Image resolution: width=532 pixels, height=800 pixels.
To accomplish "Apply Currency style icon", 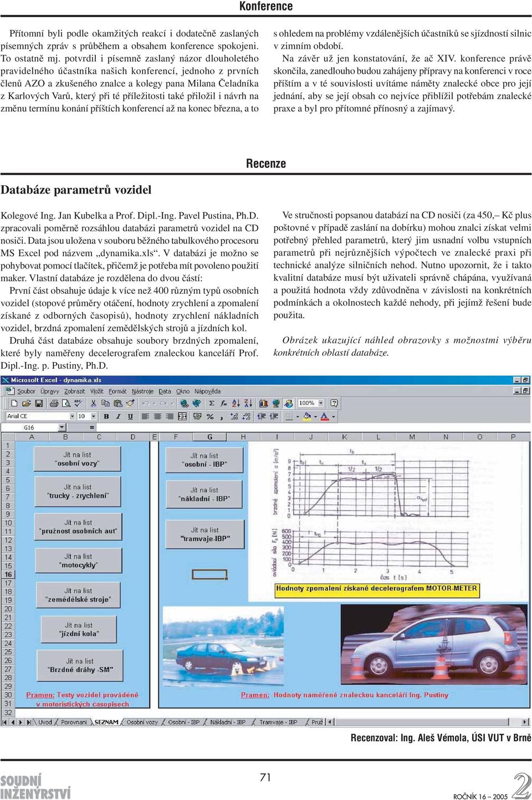I will coord(198,416).
